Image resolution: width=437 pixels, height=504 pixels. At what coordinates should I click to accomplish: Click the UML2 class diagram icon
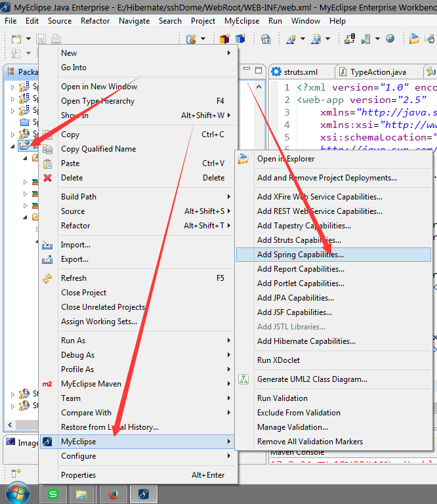[x=243, y=379]
